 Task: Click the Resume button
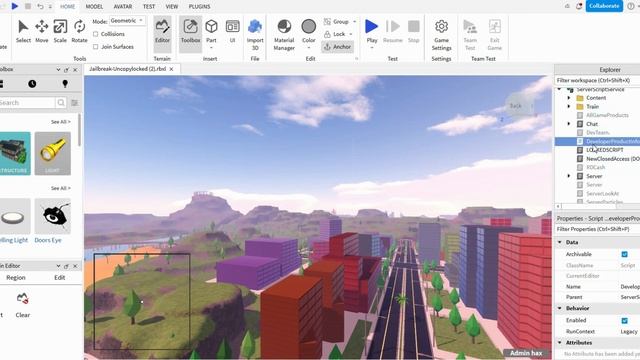pos(393,31)
